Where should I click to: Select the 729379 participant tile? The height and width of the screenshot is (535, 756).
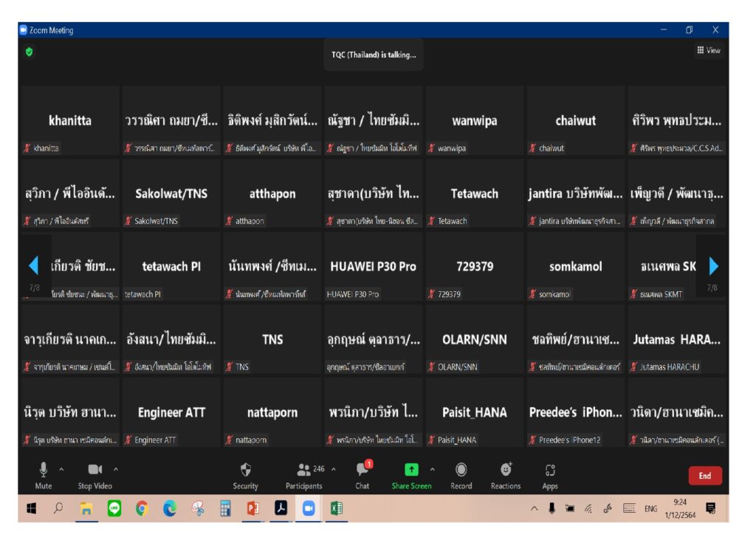click(475, 266)
